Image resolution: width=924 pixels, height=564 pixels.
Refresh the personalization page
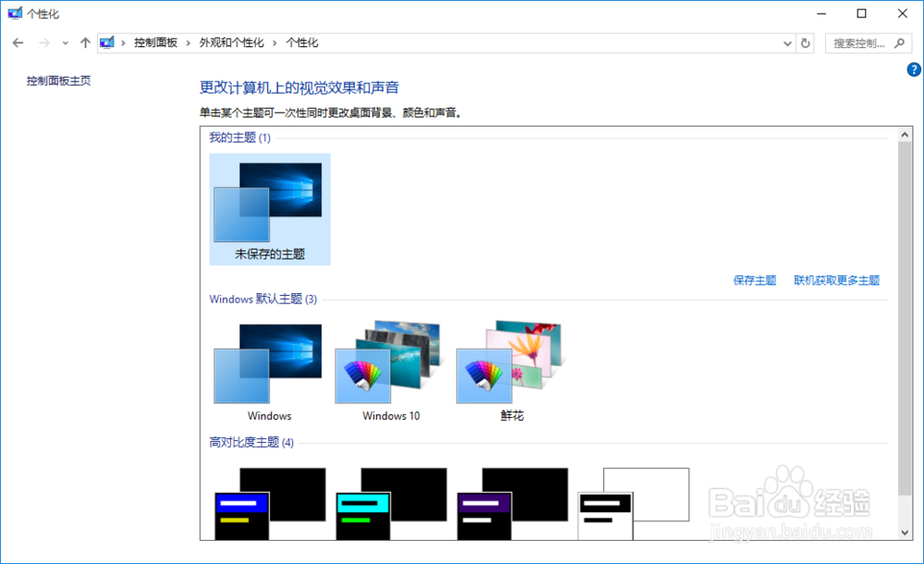[x=805, y=43]
